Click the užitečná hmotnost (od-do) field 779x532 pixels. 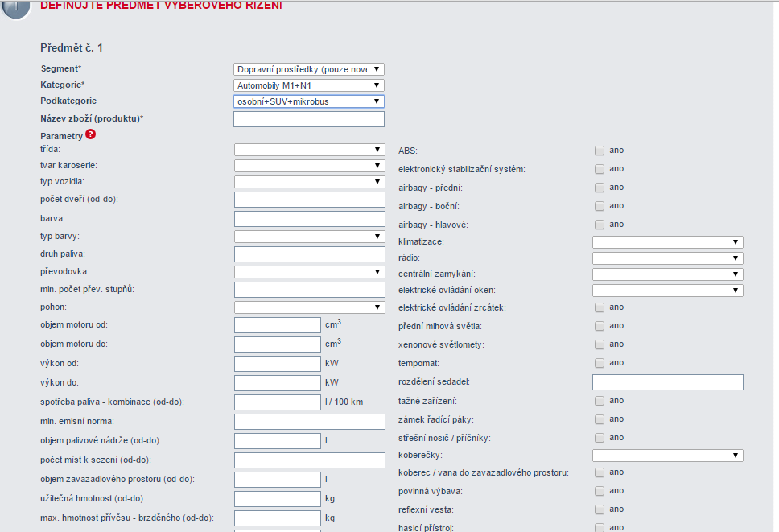coord(277,499)
